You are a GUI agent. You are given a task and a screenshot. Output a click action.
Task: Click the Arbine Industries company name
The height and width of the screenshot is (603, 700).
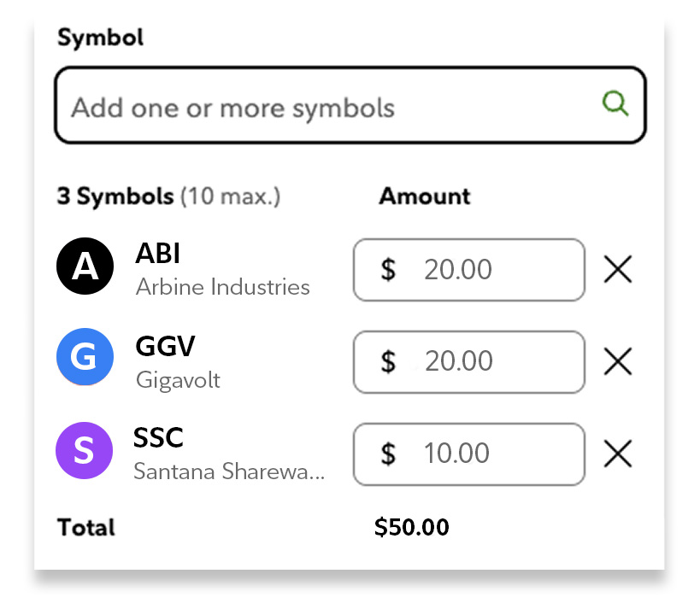[222, 287]
